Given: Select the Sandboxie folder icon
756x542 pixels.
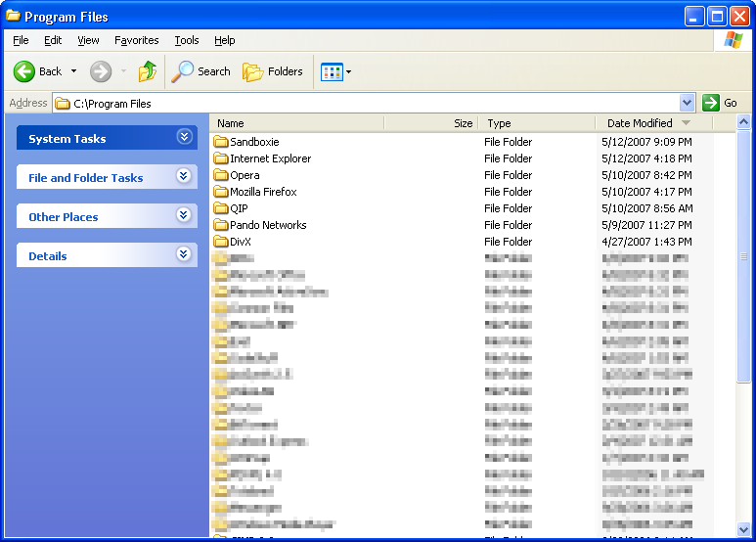Looking at the screenshot, I should 221,142.
